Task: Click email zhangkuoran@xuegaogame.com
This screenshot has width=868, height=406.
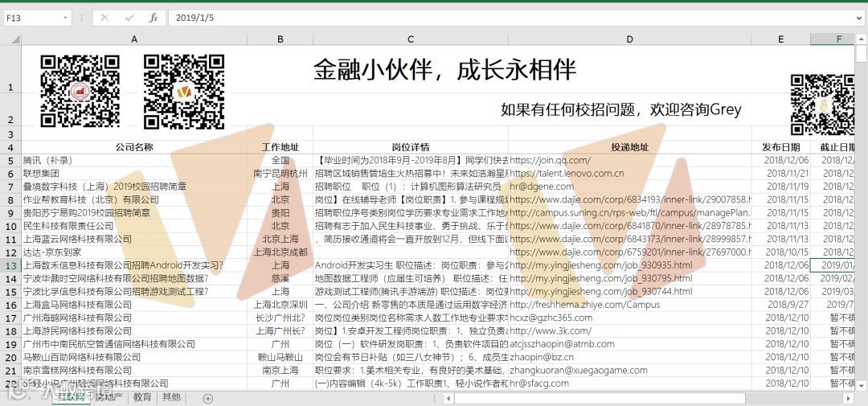Action: 579,370
